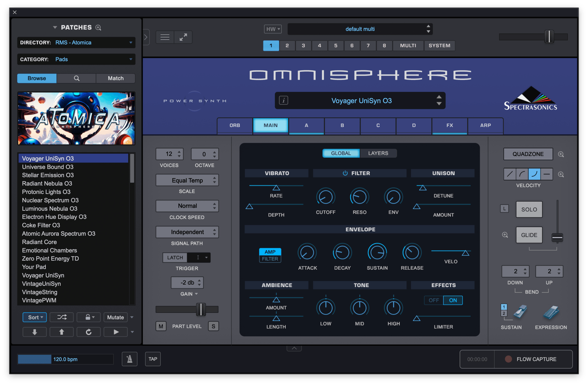This screenshot has height=385, width=588.
Task: Select the highlighted concave velocity curve icon
Action: coord(534,174)
